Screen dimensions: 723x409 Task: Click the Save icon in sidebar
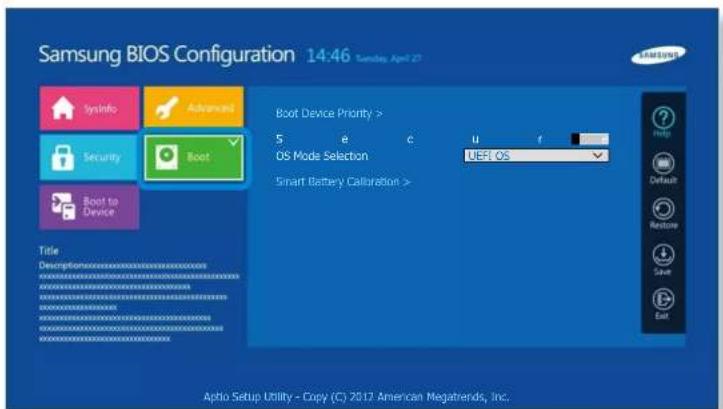pos(663,255)
